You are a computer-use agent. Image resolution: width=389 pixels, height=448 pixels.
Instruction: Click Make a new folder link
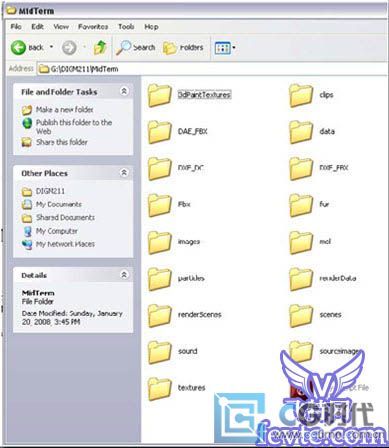click(x=65, y=109)
